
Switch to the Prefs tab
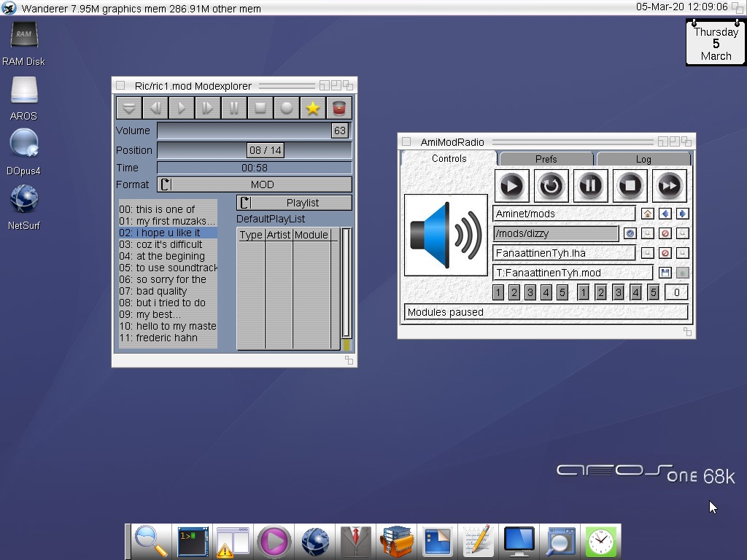point(546,159)
